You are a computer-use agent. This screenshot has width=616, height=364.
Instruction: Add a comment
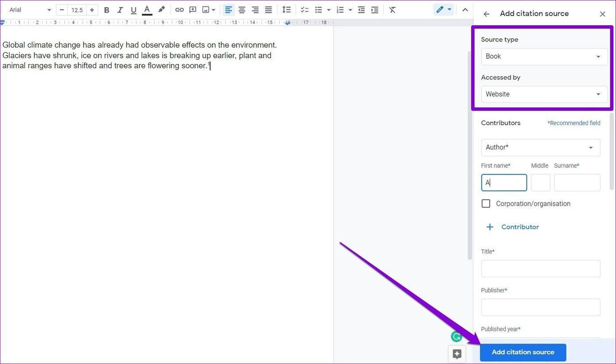pyautogui.click(x=193, y=10)
